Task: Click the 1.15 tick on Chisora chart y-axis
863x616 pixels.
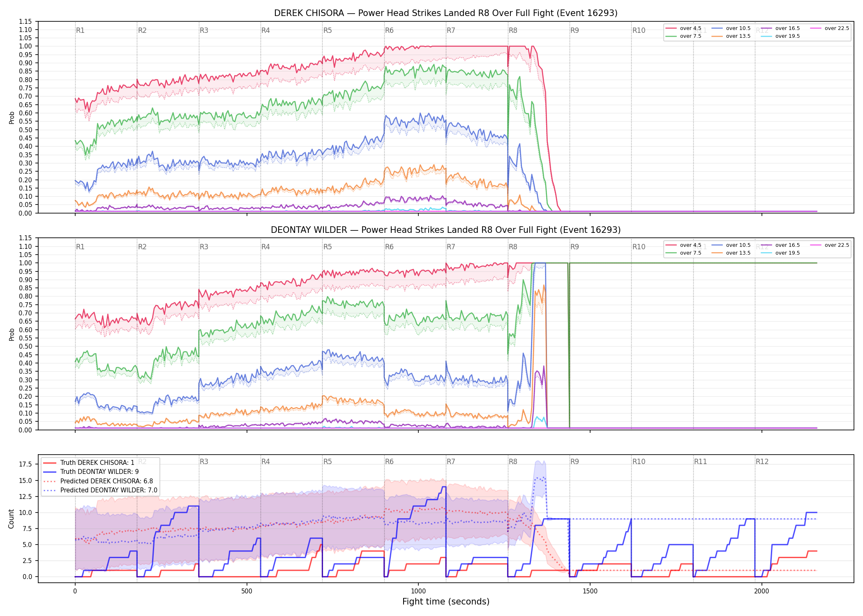Action: coord(25,21)
